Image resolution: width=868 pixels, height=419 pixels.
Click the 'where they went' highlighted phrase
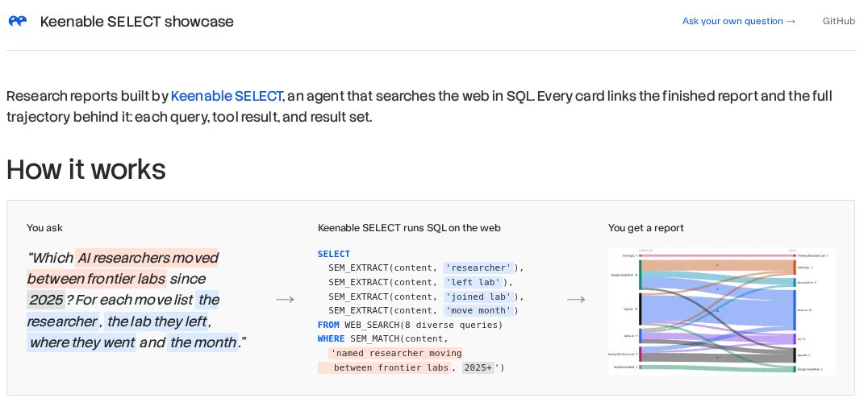pos(81,342)
